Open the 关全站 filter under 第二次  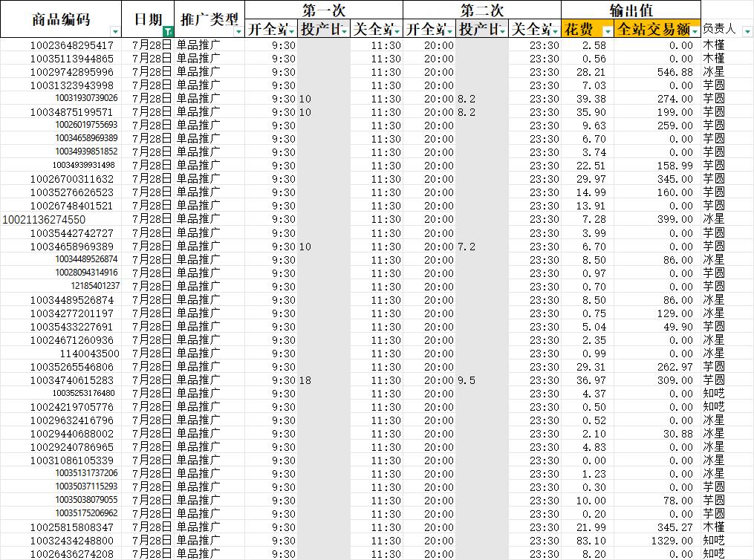click(555, 32)
